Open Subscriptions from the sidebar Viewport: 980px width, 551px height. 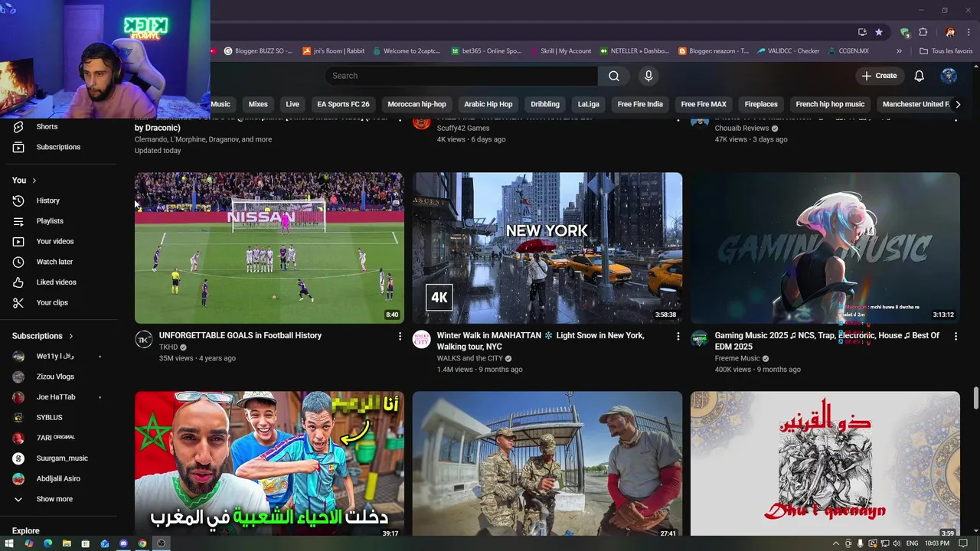58,147
